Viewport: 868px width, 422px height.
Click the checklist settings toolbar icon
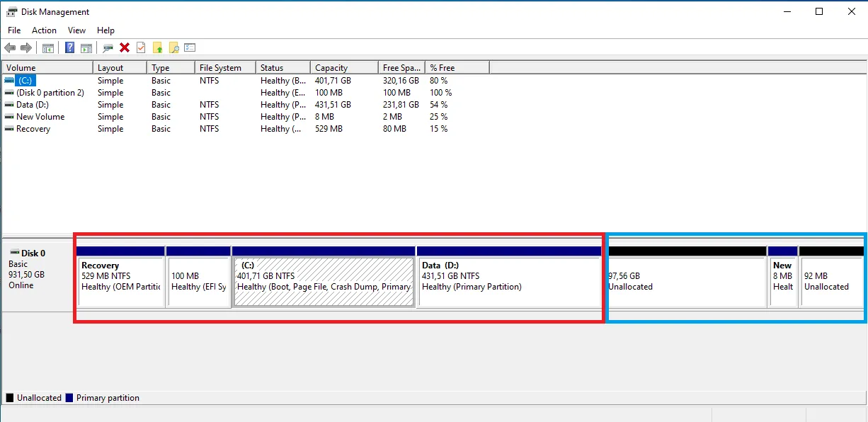[x=190, y=48]
